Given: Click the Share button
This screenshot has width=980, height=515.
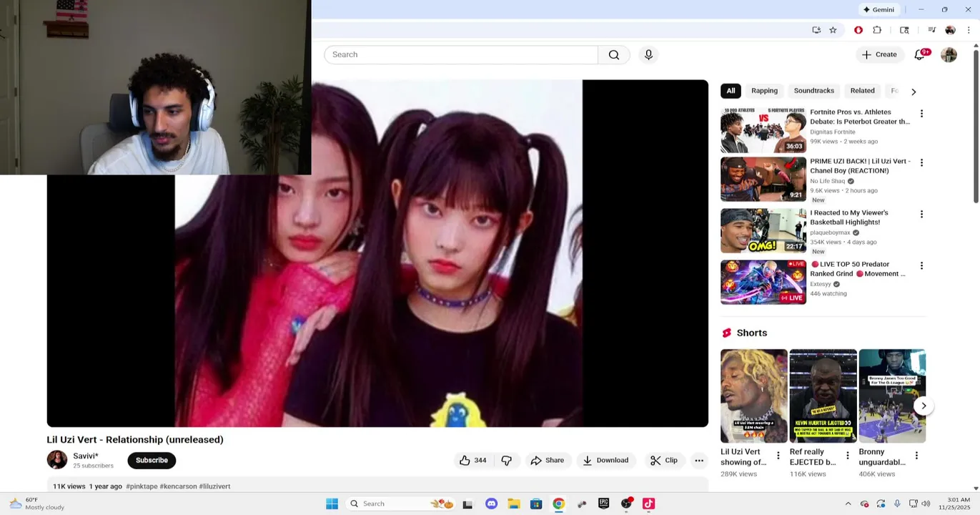Looking at the screenshot, I should [547, 461].
